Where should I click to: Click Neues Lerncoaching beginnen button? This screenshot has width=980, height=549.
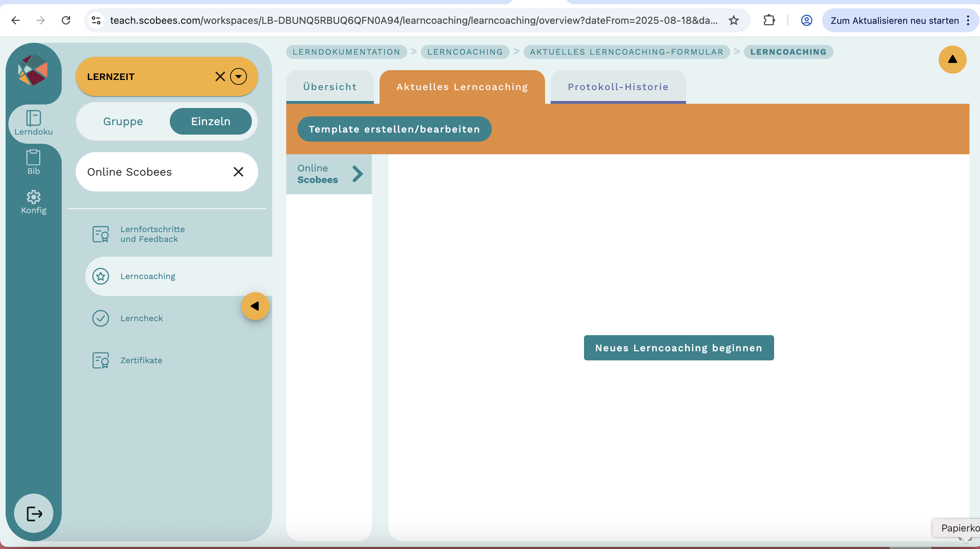pos(679,347)
